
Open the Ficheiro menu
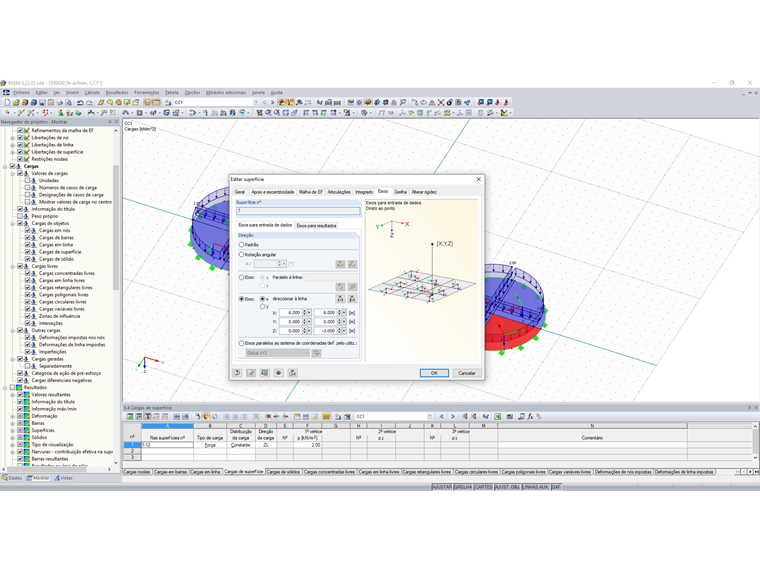[21, 93]
